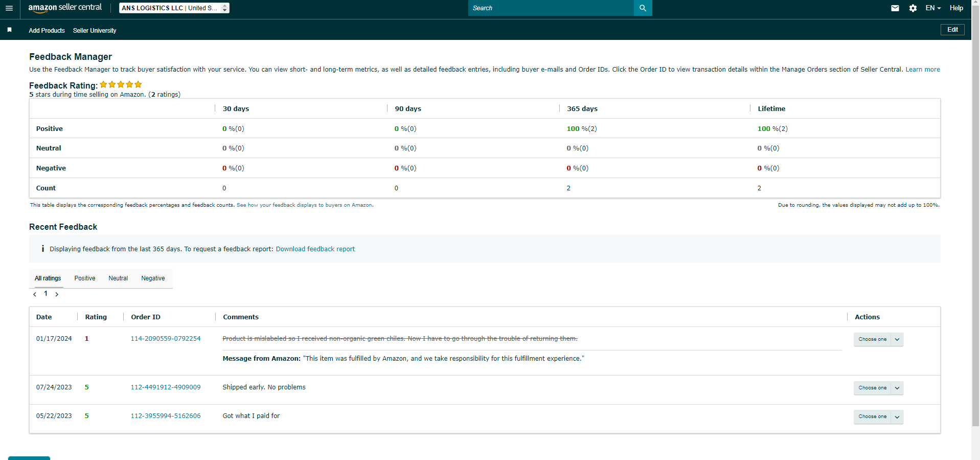Switch to the Positive feedback tab
Image resolution: width=980 pixels, height=460 pixels.
[x=85, y=278]
